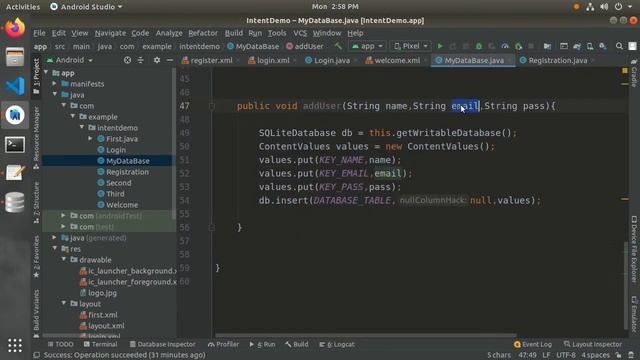
Task: Toggle 1: Project tool window
Action: 36,76
